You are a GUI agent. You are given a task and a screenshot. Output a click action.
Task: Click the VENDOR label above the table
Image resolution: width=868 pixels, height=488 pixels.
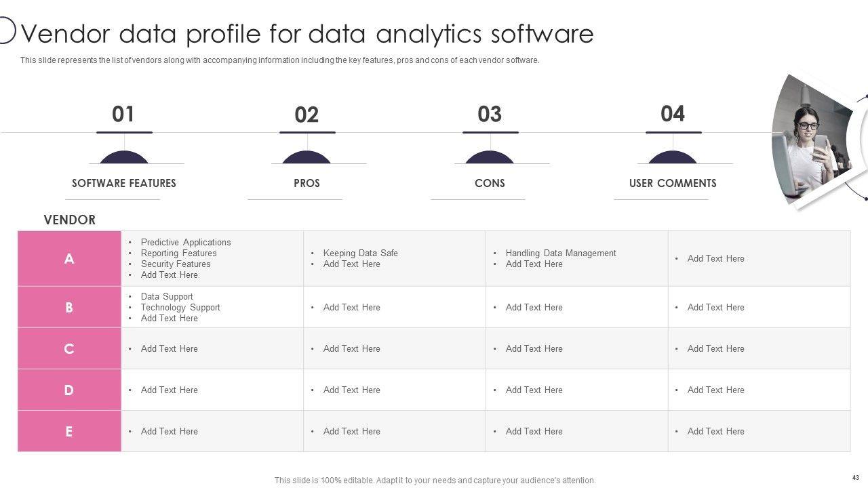click(69, 220)
